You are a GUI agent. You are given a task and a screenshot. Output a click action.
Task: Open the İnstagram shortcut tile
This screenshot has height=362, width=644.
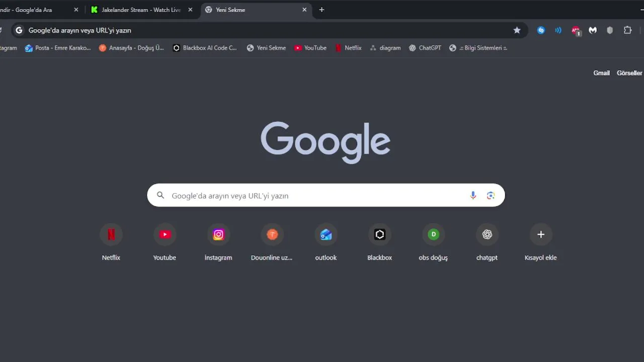tap(218, 243)
